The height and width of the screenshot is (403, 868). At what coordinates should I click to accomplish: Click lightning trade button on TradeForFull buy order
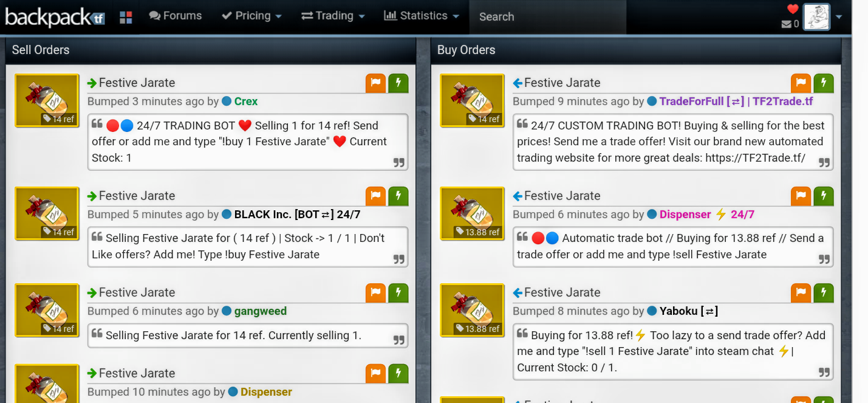click(824, 83)
